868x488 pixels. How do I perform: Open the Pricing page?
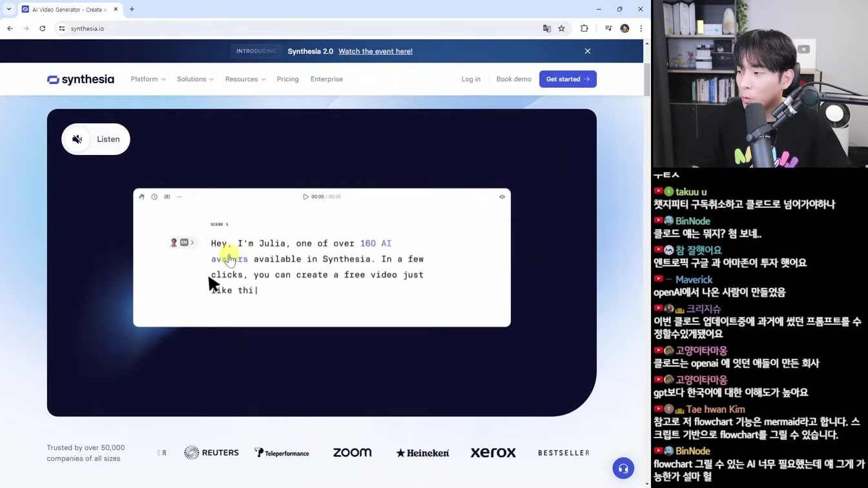287,79
